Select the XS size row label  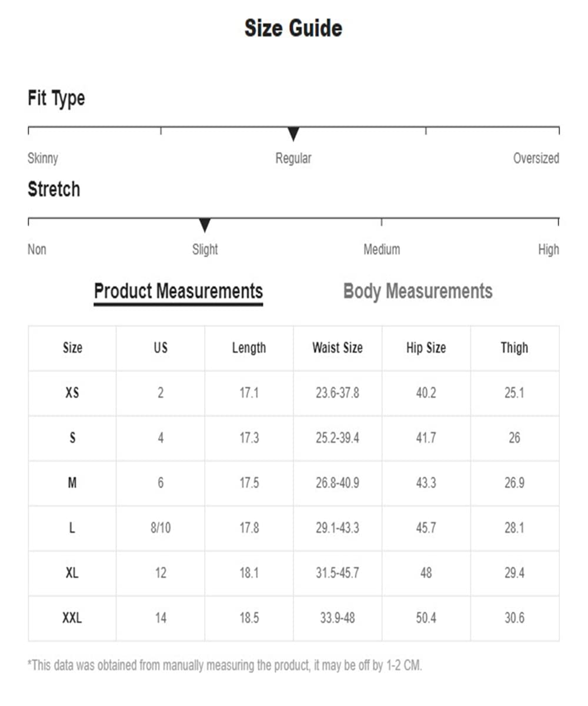click(x=72, y=392)
